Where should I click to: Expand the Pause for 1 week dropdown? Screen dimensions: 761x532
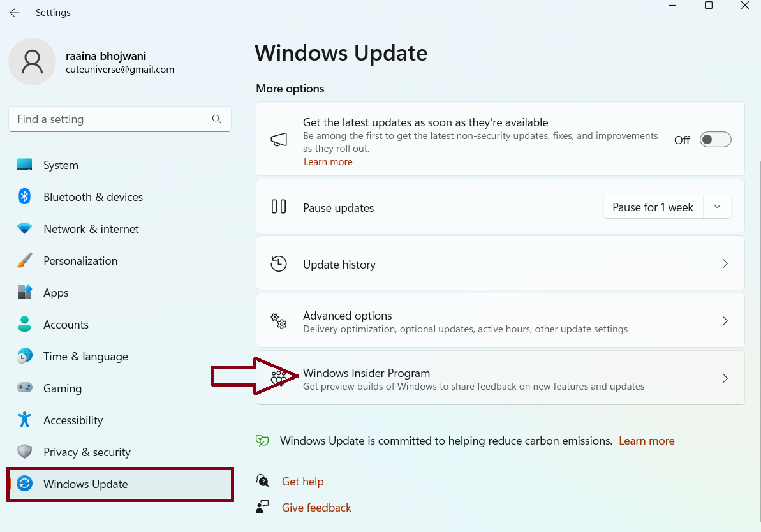click(x=717, y=207)
